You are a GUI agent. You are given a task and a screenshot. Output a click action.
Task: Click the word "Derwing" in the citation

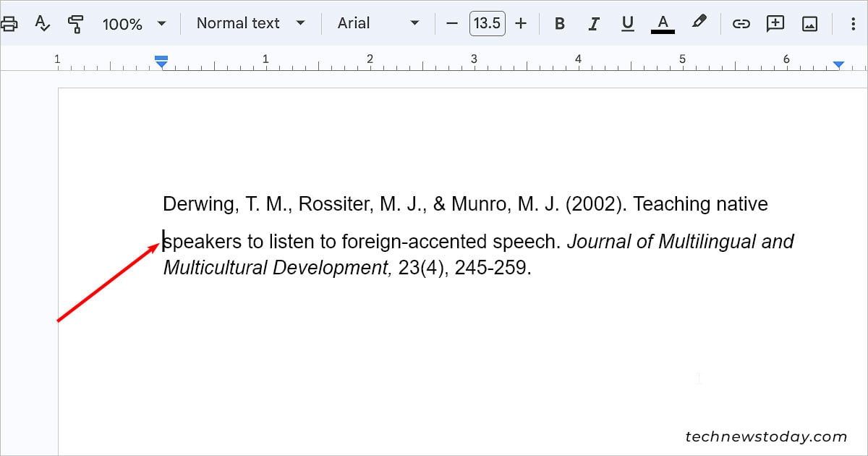pyautogui.click(x=200, y=204)
